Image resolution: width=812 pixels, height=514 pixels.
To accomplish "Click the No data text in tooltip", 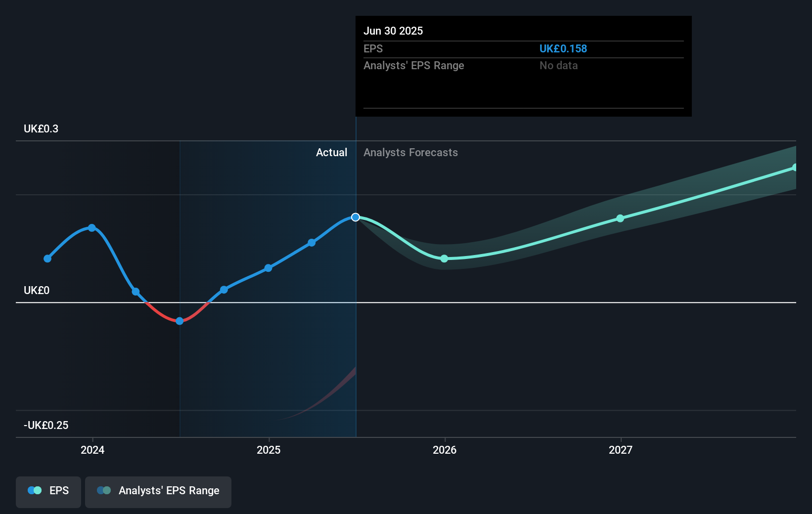I will [x=558, y=65].
